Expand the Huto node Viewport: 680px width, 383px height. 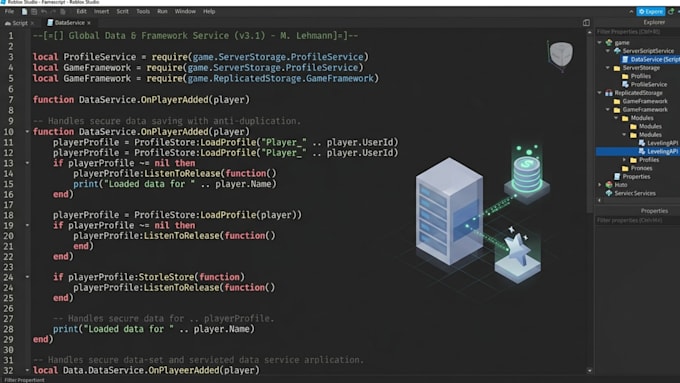(600, 185)
